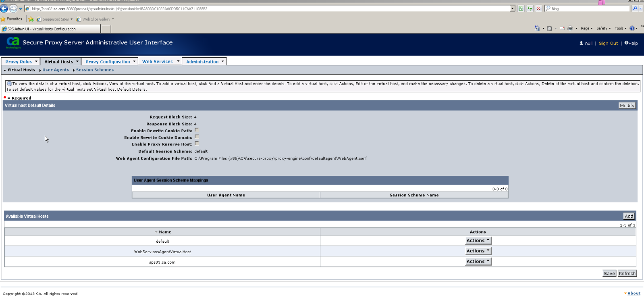Open Actions dropdown for sps03.ca.com
This screenshot has width=644, height=304.
pos(478,261)
